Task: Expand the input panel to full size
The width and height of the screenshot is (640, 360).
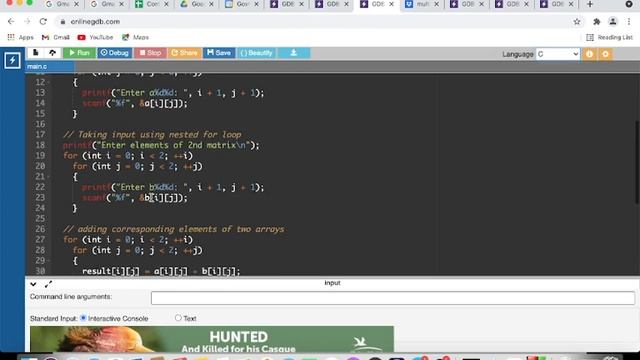Action: 48,284
